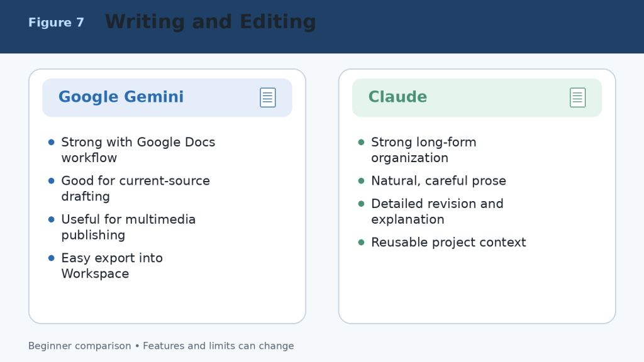The width and height of the screenshot is (644, 362).
Task: Click bullet dot beside Useful for multimedia publishing
Action: 52,219
